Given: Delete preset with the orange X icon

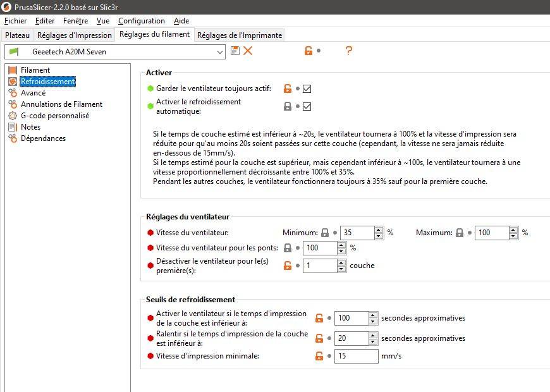Looking at the screenshot, I should click(248, 51).
